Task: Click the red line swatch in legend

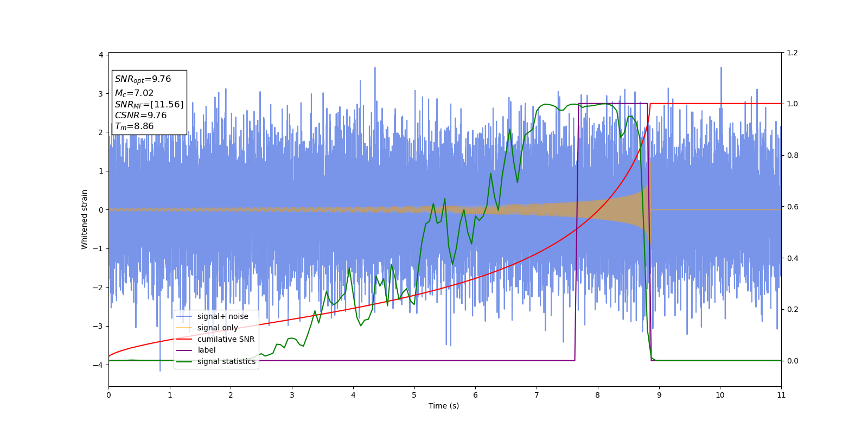Action: (184, 340)
